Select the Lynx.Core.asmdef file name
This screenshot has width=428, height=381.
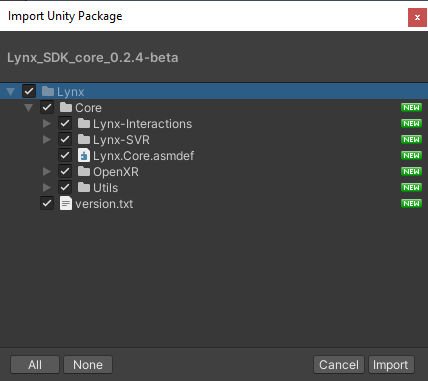pyautogui.click(x=143, y=156)
